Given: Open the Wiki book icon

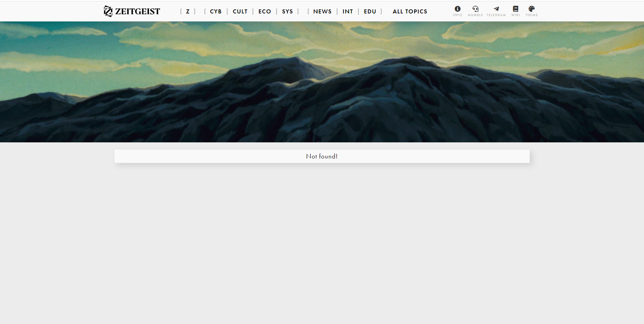Looking at the screenshot, I should coord(516,9).
